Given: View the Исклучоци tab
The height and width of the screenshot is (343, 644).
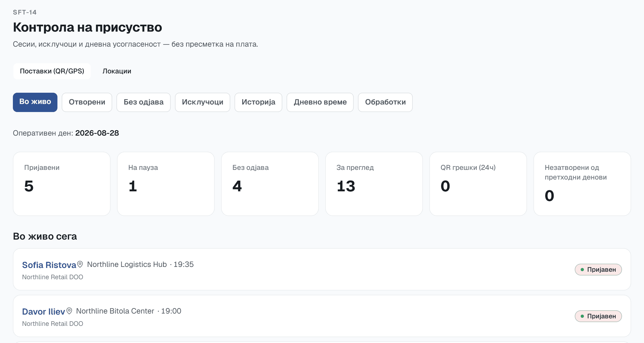Looking at the screenshot, I should pyautogui.click(x=203, y=102).
